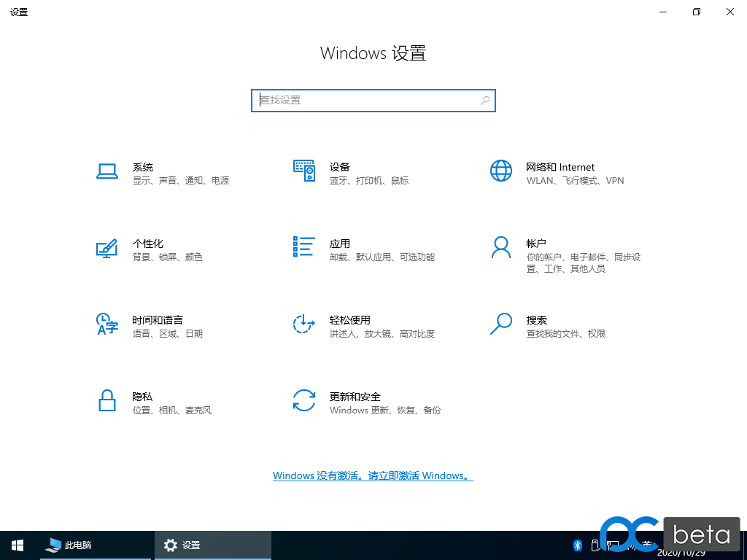Image resolution: width=747 pixels, height=560 pixels.
Task: Open the Windows Start menu
Action: click(x=18, y=545)
